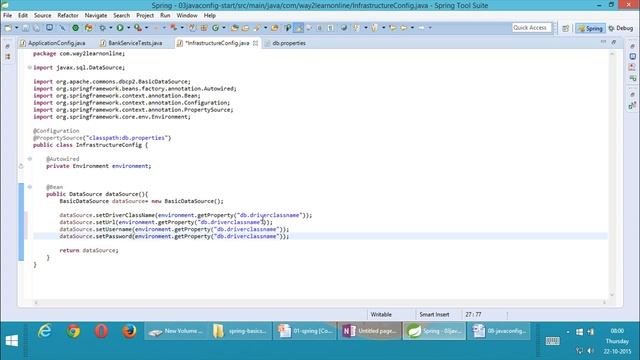The image size is (640, 360).
Task: Click the New Java Package icon
Action: click(x=204, y=28)
